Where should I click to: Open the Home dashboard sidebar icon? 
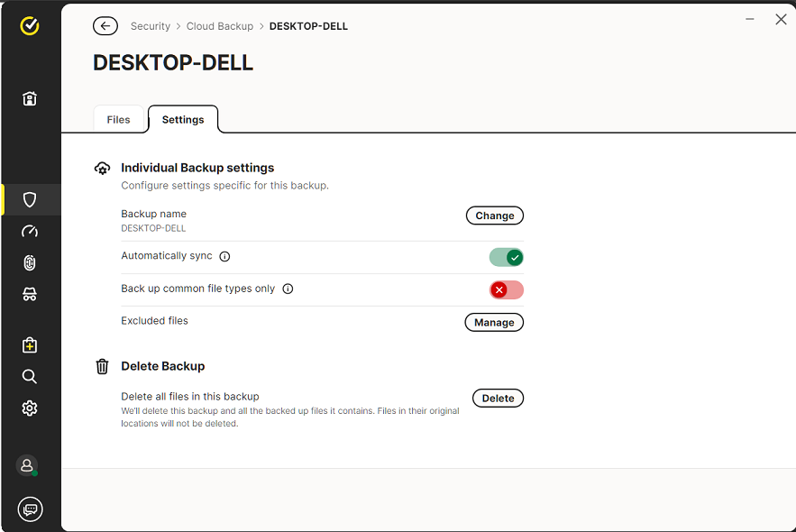(30, 99)
